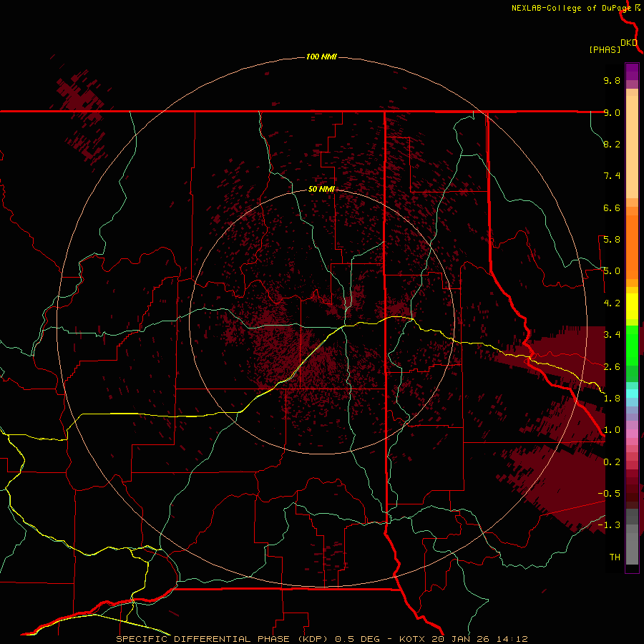This screenshot has width=644, height=644.
Task: Click the 9.8 value on color scale
Action: pyautogui.click(x=612, y=80)
